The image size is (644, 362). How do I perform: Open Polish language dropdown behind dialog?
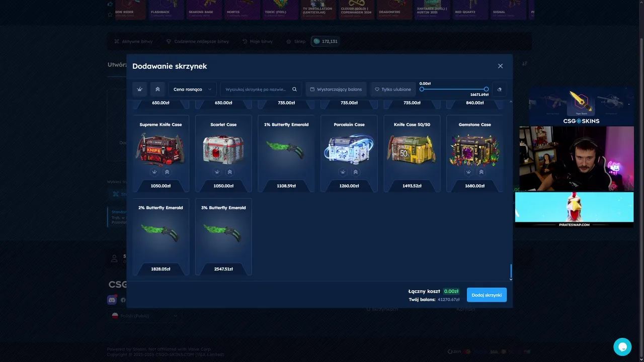[144, 316]
